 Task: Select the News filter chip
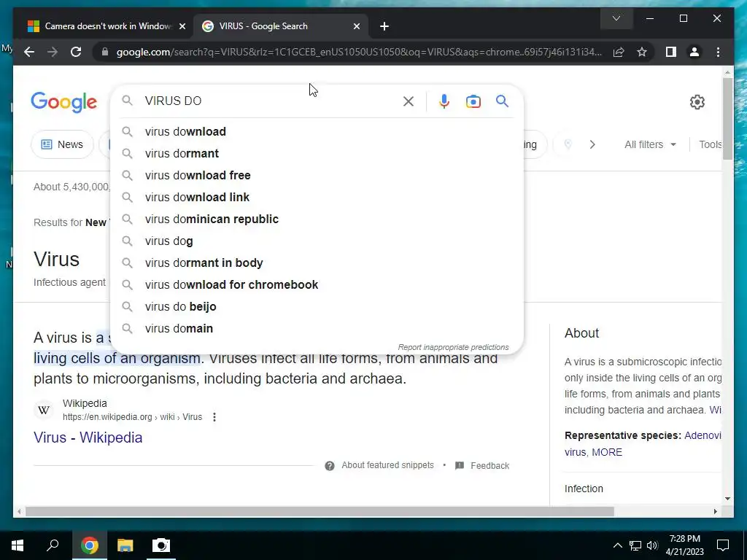[62, 144]
